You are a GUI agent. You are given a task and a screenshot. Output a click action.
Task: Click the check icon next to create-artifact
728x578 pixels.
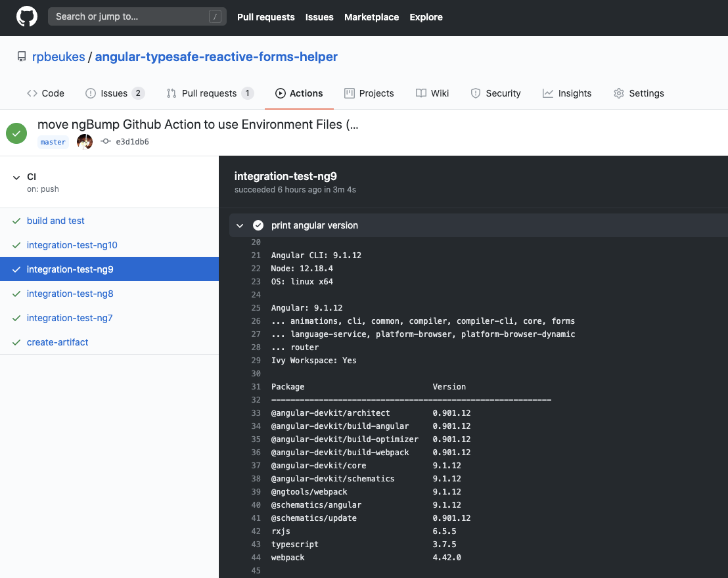(x=16, y=342)
